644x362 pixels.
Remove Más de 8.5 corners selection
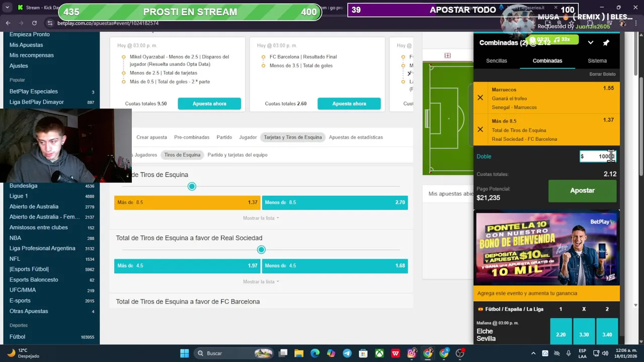point(480,129)
